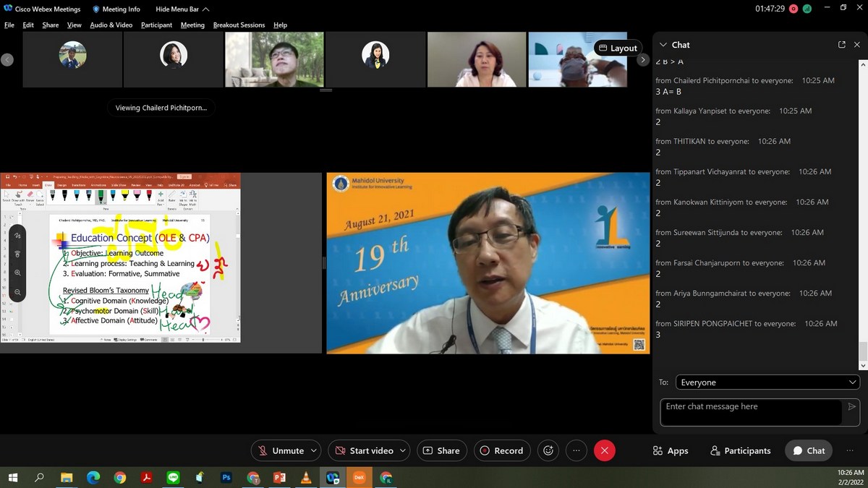
Task: Click the Layout button
Action: point(618,48)
